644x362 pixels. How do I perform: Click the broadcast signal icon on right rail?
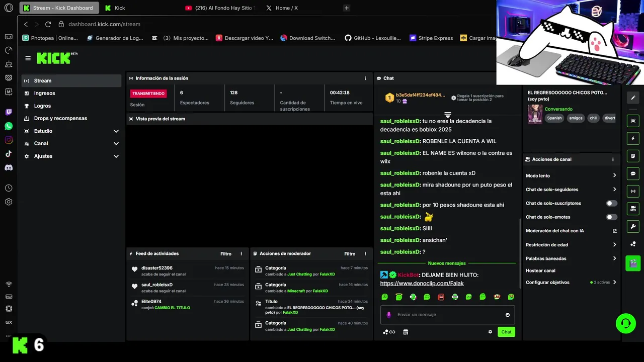pyautogui.click(x=633, y=191)
